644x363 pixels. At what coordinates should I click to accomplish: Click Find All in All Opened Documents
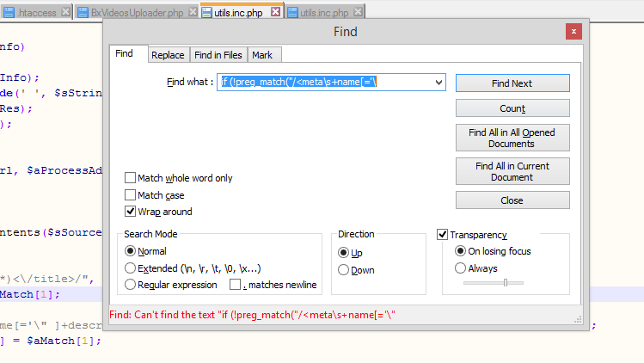[x=512, y=138]
